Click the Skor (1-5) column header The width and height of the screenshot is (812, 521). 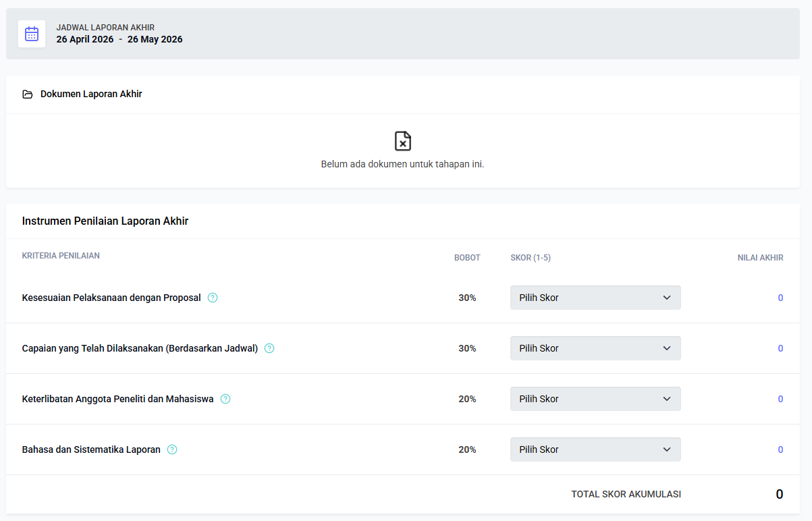[x=531, y=258]
